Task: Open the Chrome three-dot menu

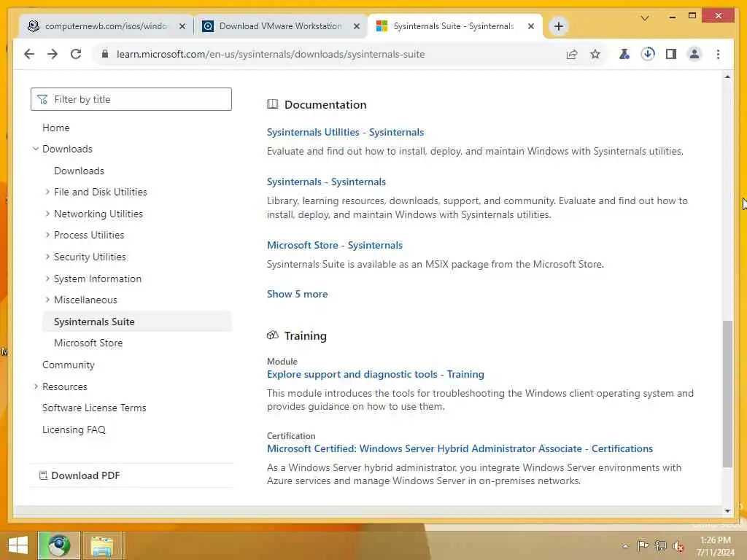Action: [718, 54]
